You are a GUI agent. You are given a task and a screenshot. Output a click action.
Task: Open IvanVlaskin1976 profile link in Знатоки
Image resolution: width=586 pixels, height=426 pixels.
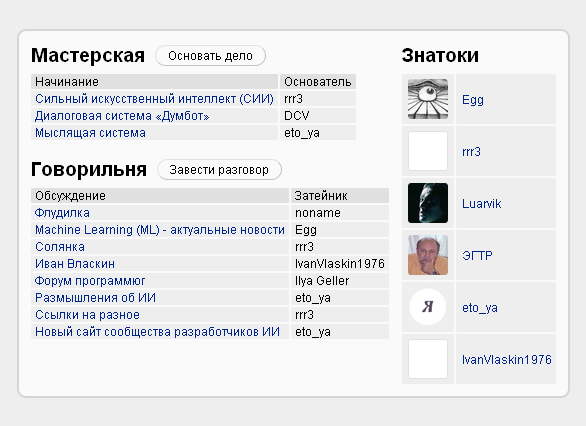[x=507, y=359]
